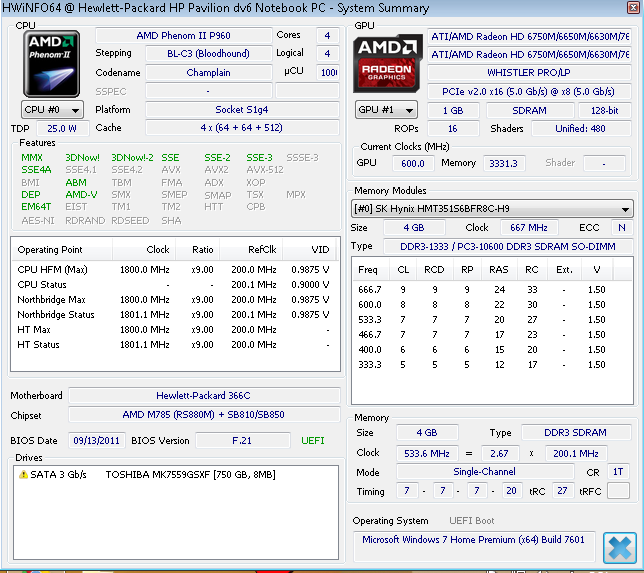Image resolution: width=644 pixels, height=573 pixels.
Task: Click the command rate 1T field
Action: 618,472
